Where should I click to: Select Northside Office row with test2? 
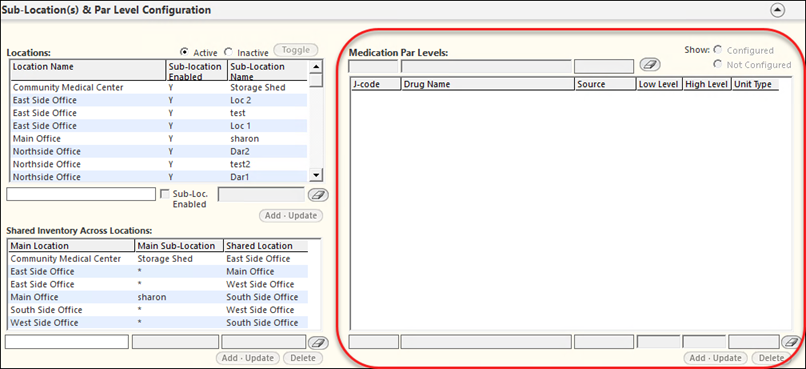[x=158, y=164]
